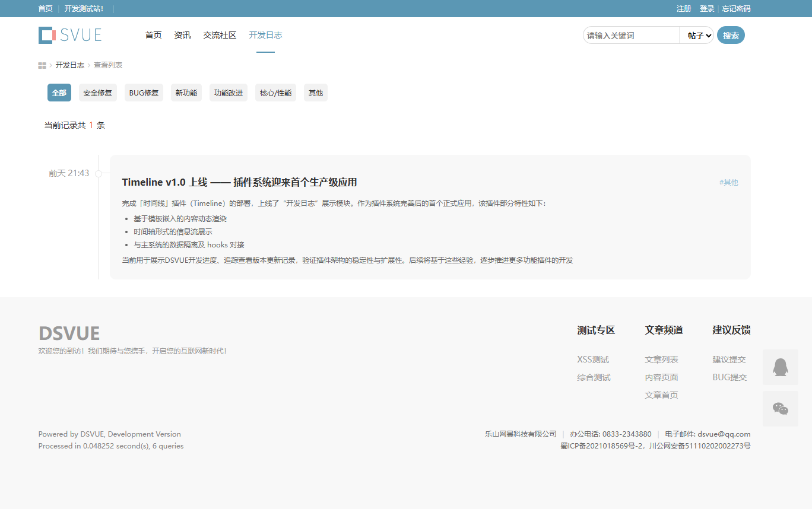This screenshot has height=509, width=812.
Task: Click the timeline node circle marker
Action: click(99, 174)
